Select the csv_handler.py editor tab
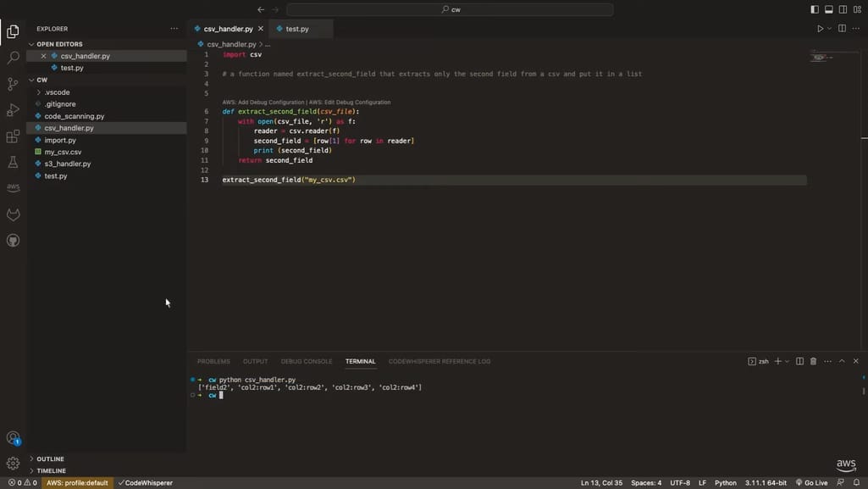 228,29
